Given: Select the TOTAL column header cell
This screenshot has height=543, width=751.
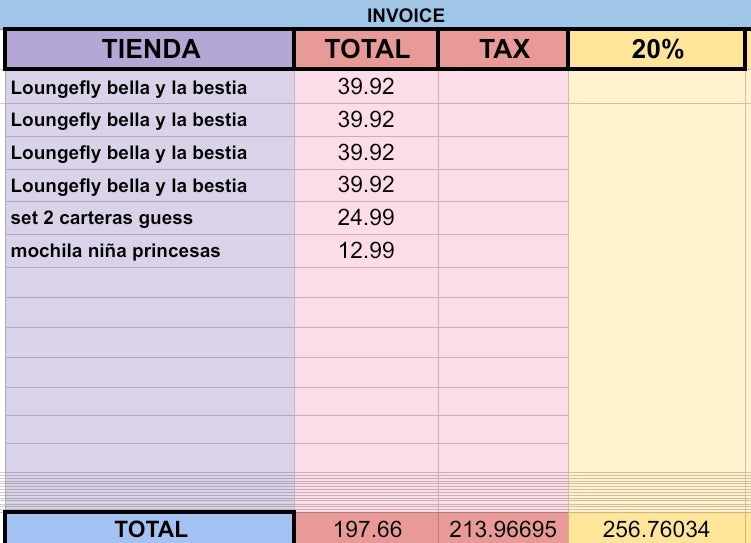Looking at the screenshot, I should [367, 49].
